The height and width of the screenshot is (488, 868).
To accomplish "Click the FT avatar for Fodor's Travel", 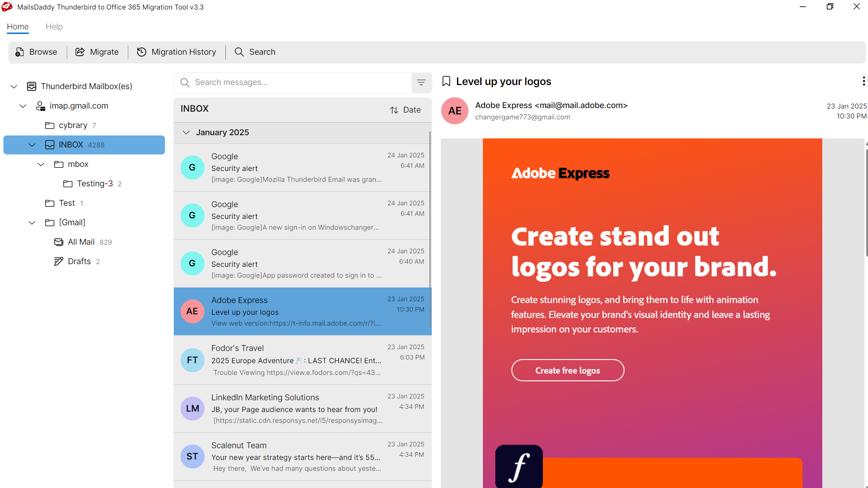I will (192, 360).
